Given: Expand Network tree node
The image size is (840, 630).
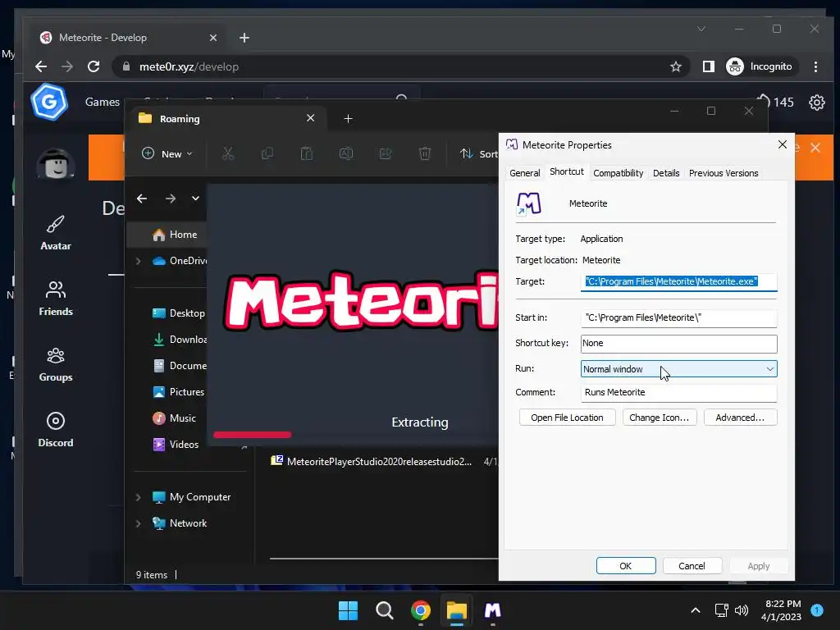Looking at the screenshot, I should click(x=138, y=523).
